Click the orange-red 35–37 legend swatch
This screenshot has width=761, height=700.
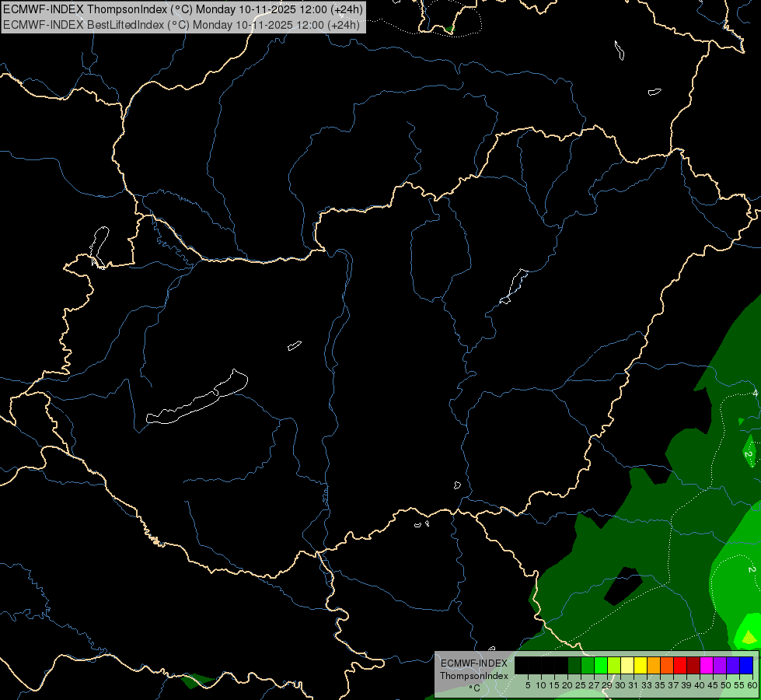tap(667, 665)
